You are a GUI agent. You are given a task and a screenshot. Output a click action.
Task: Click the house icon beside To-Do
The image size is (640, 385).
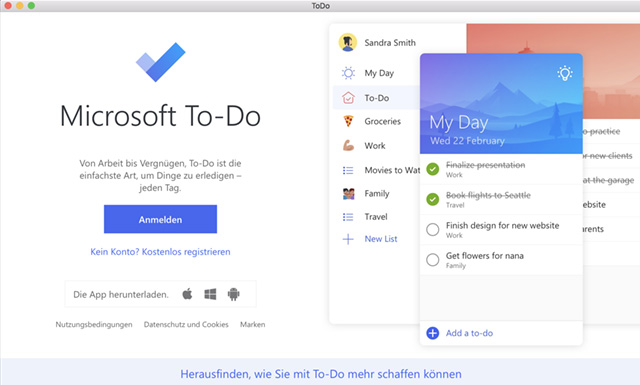point(348,98)
